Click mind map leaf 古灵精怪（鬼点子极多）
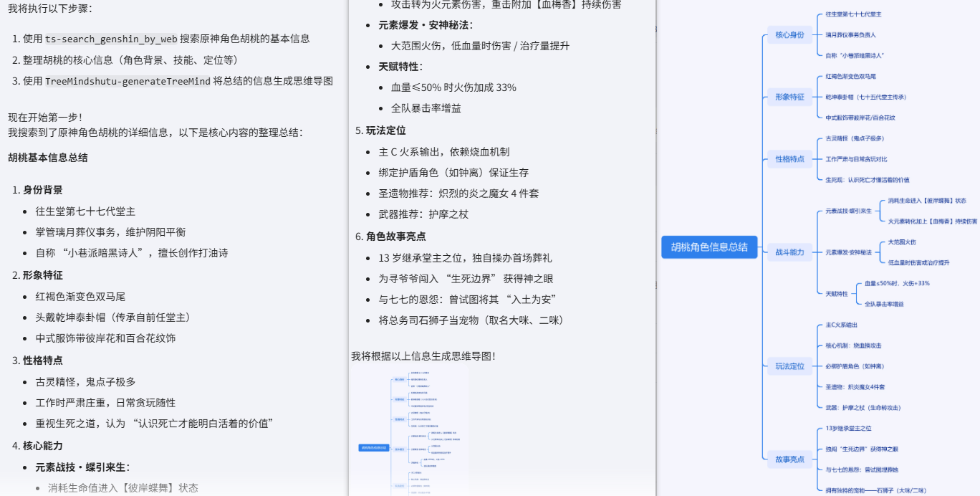 pos(855,138)
